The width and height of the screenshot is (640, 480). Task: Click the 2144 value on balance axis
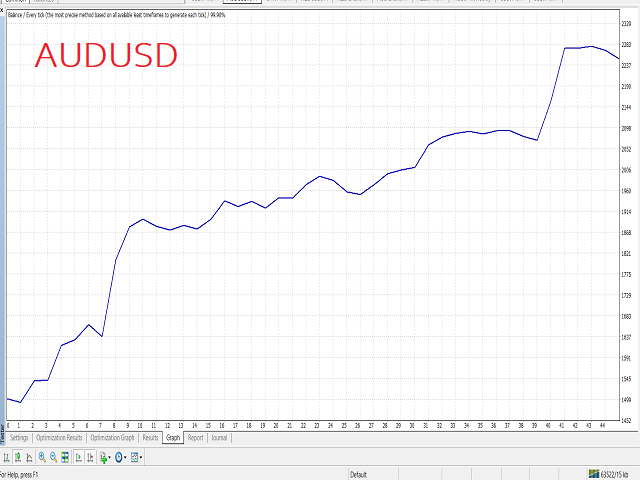[x=626, y=107]
